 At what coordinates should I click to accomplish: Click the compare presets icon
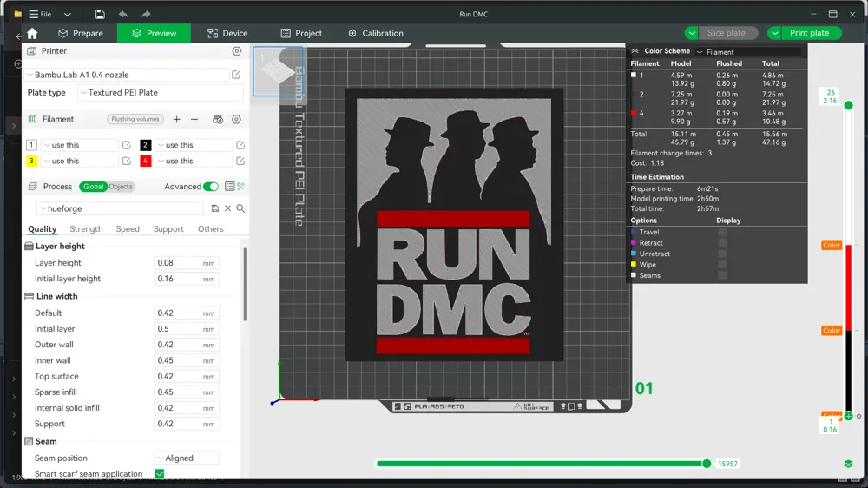(240, 187)
